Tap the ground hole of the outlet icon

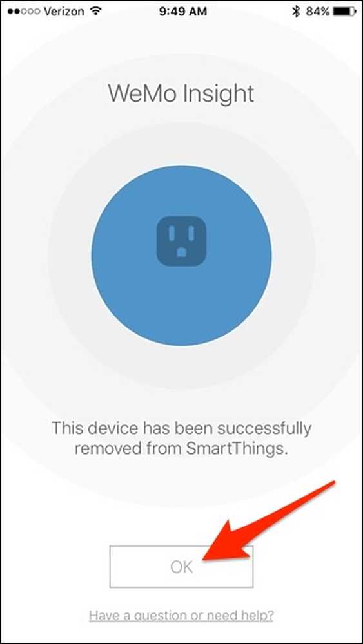(181, 252)
